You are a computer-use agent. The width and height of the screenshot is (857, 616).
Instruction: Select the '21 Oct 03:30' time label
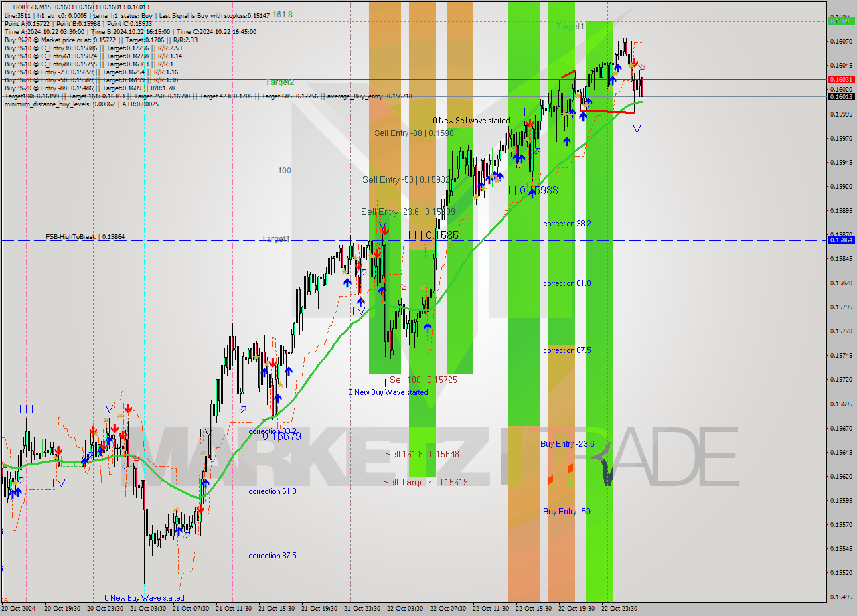149,609
